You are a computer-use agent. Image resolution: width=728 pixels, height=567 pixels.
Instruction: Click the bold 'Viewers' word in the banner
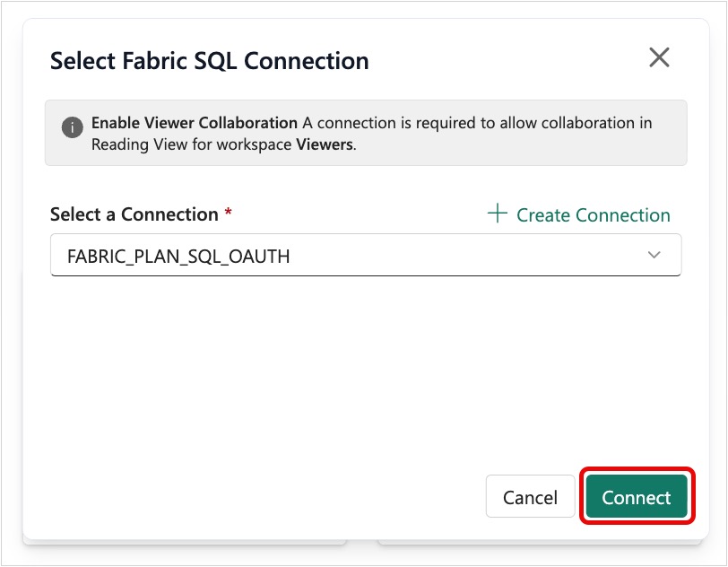click(325, 144)
